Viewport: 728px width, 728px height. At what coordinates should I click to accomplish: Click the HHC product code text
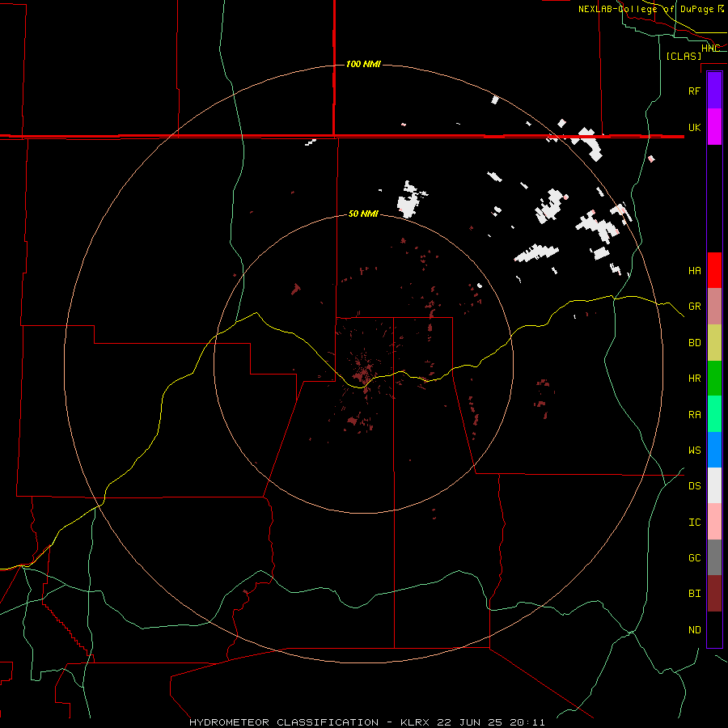tap(710, 49)
